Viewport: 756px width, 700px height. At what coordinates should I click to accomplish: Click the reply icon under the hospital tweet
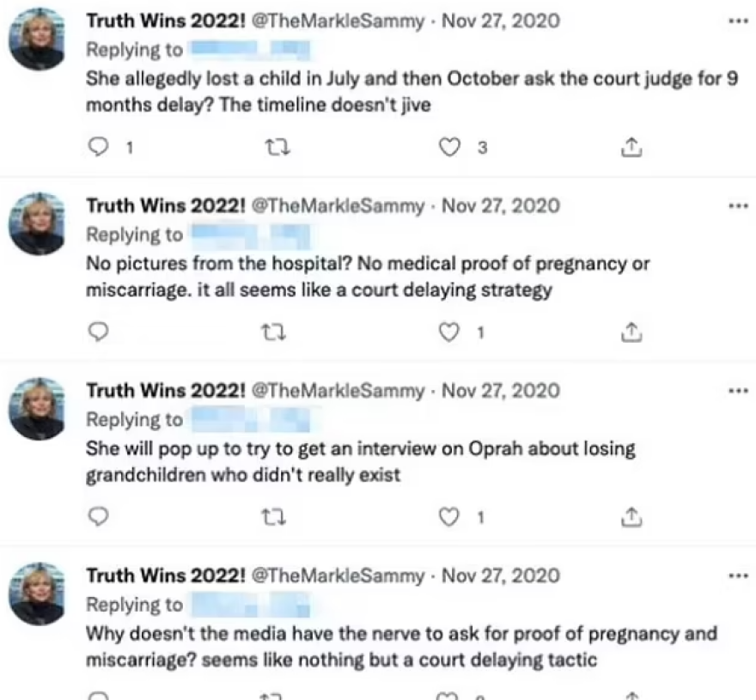coord(98,332)
